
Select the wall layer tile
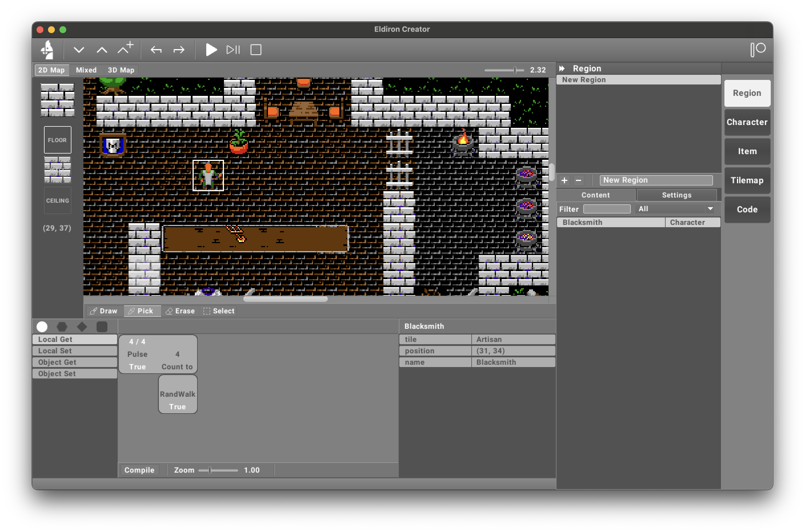coord(57,170)
